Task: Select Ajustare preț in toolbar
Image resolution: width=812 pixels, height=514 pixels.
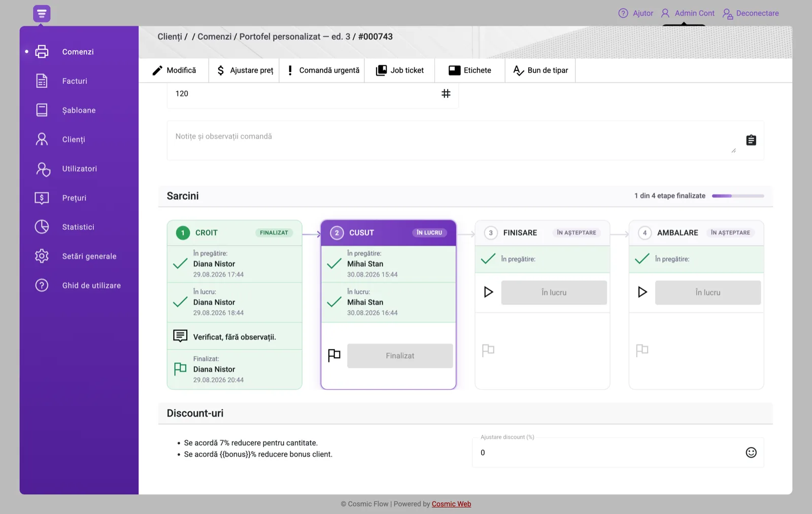Action: coord(245,71)
